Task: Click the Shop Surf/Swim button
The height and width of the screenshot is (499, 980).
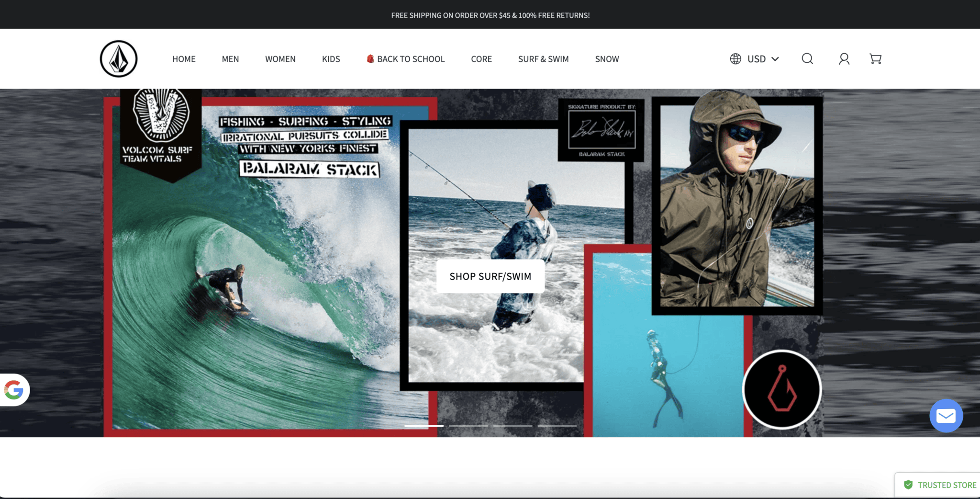Action: (490, 276)
